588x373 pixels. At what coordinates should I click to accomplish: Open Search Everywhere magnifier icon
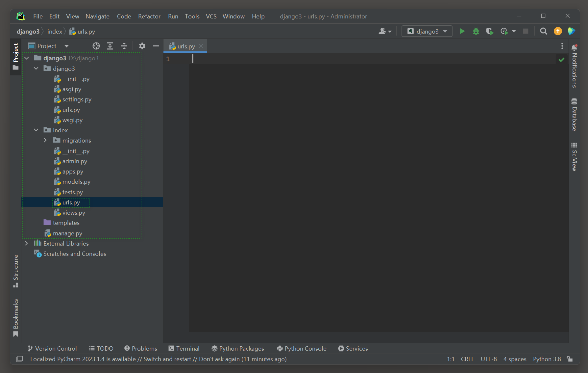544,31
